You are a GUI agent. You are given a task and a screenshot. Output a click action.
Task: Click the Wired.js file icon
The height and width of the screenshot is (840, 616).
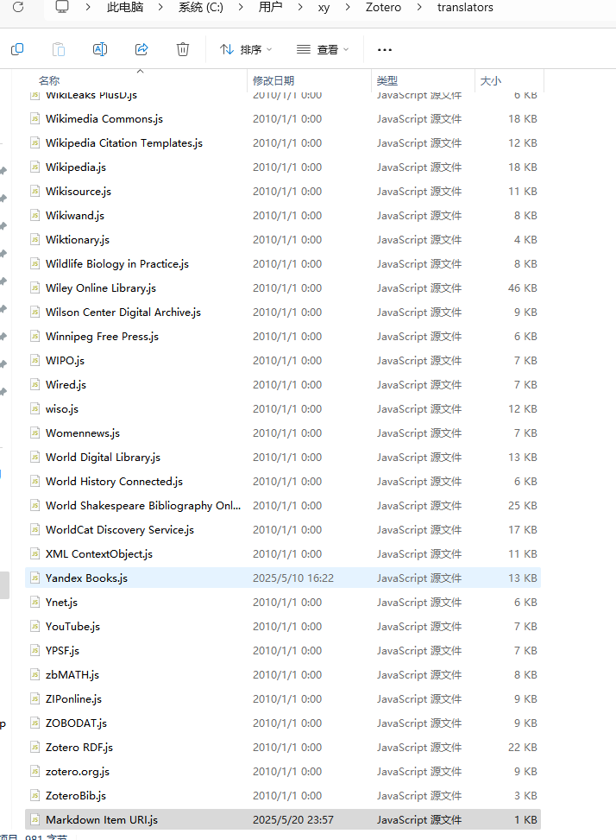click(35, 385)
